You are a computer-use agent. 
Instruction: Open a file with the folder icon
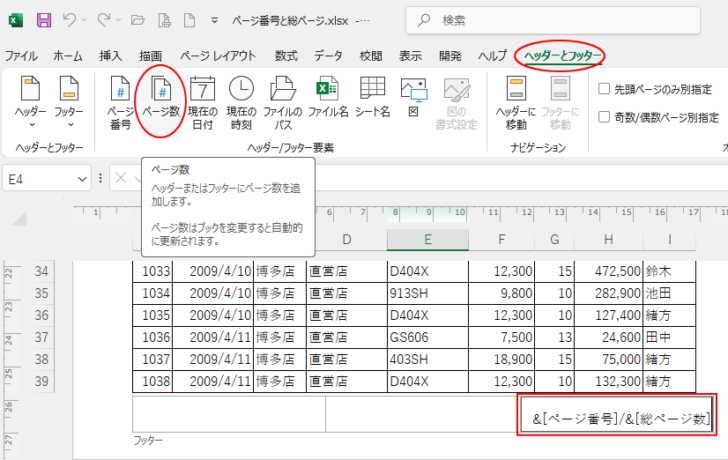point(137,20)
